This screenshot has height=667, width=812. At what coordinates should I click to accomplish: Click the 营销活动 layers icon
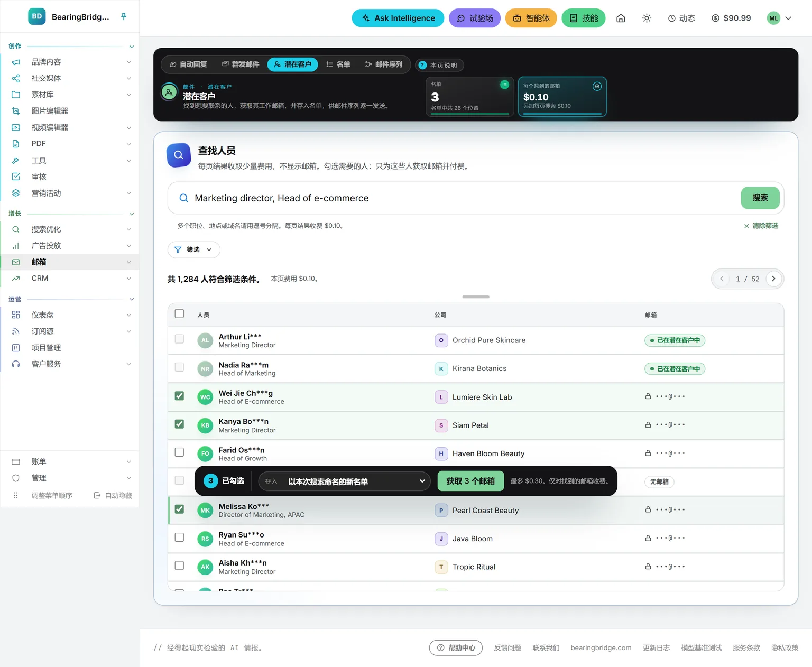pos(16,193)
